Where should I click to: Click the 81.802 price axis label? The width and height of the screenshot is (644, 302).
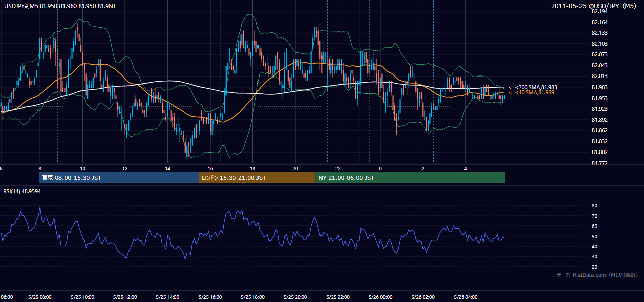point(600,152)
